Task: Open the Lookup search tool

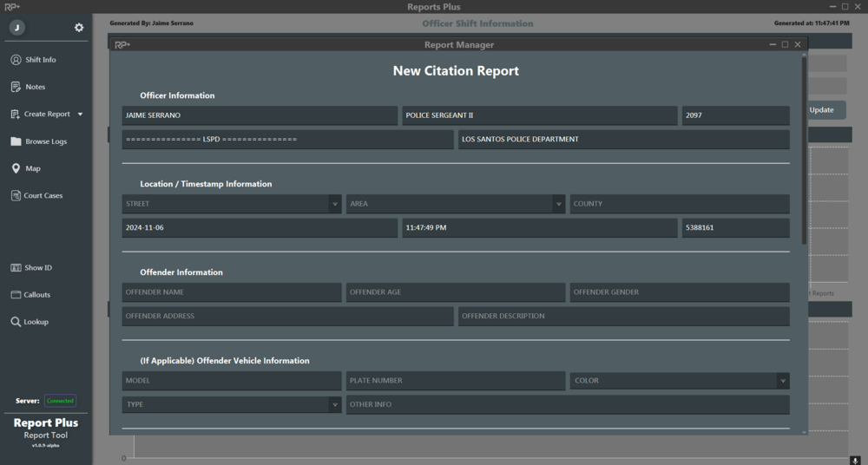Action: [36, 322]
